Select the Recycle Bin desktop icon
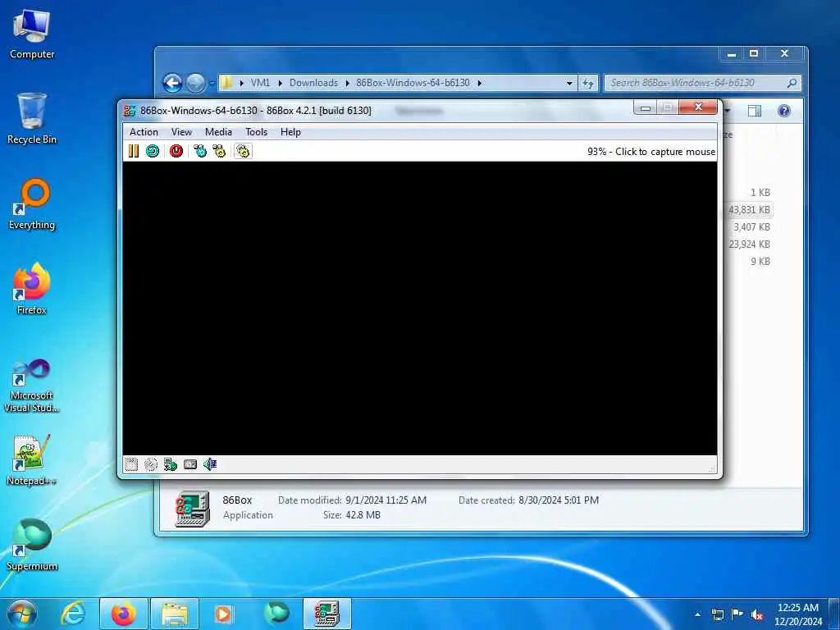840x630 pixels. point(32,119)
